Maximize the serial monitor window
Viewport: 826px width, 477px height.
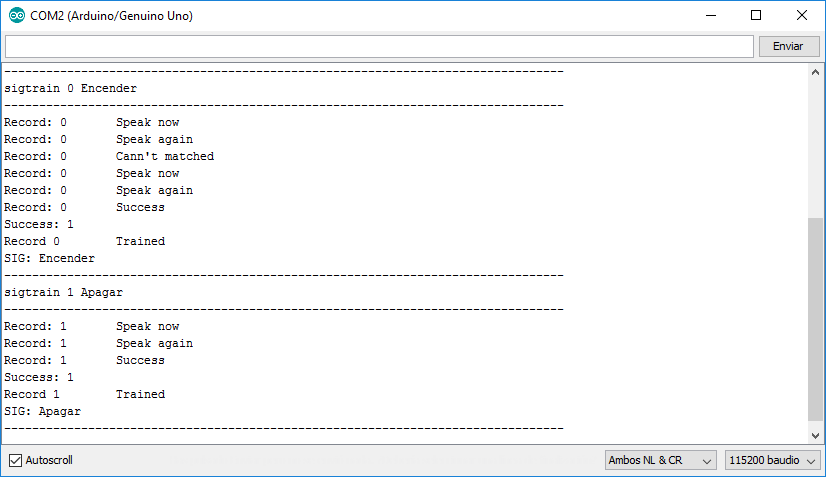coord(756,16)
